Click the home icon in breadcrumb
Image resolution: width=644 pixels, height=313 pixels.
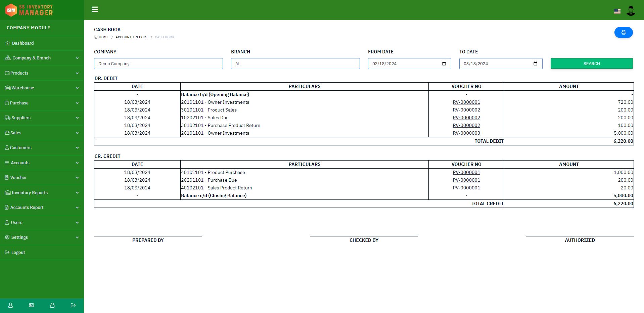pos(96,37)
